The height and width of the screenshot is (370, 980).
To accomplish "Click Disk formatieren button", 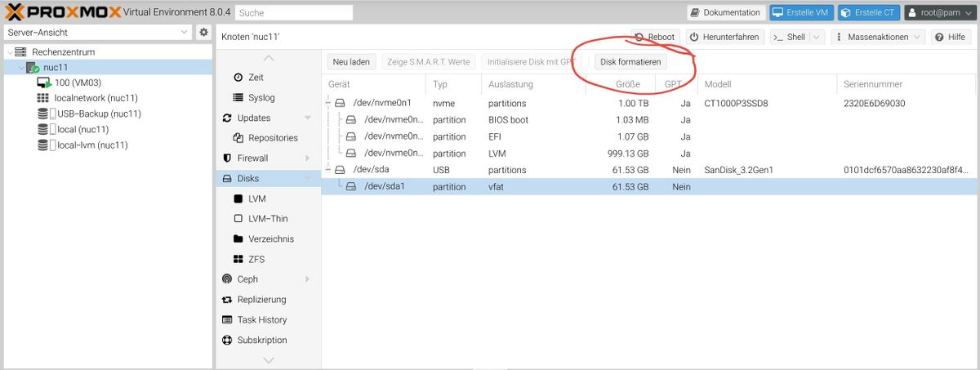I will click(630, 61).
